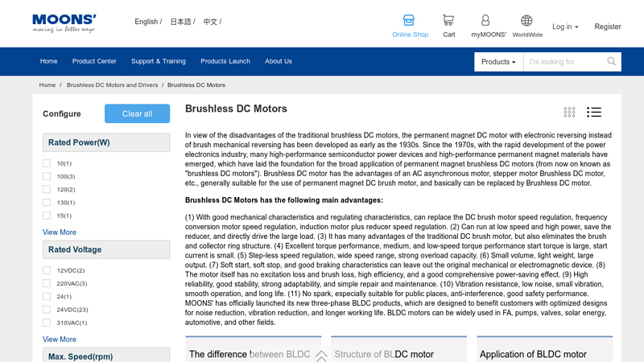The height and width of the screenshot is (362, 644).
Task: Tick the 24VDC(23) rated voltage checkbox
Action: (x=47, y=310)
